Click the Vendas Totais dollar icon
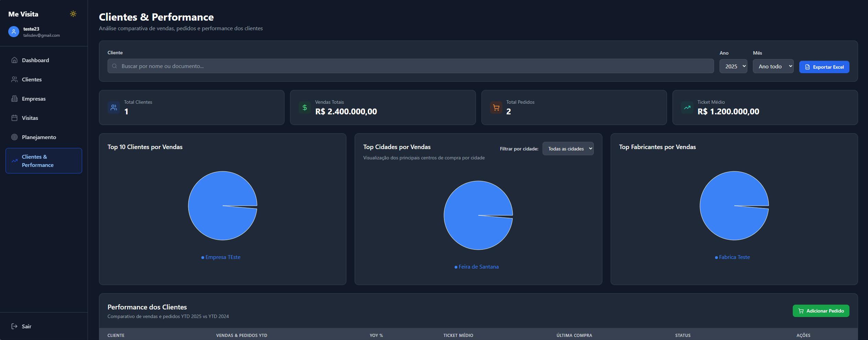 click(304, 107)
